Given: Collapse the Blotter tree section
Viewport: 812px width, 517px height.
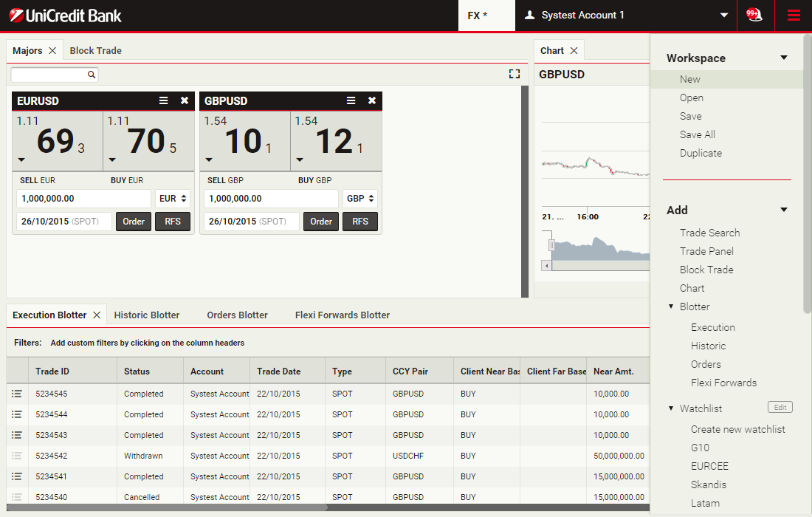Looking at the screenshot, I should 671,307.
